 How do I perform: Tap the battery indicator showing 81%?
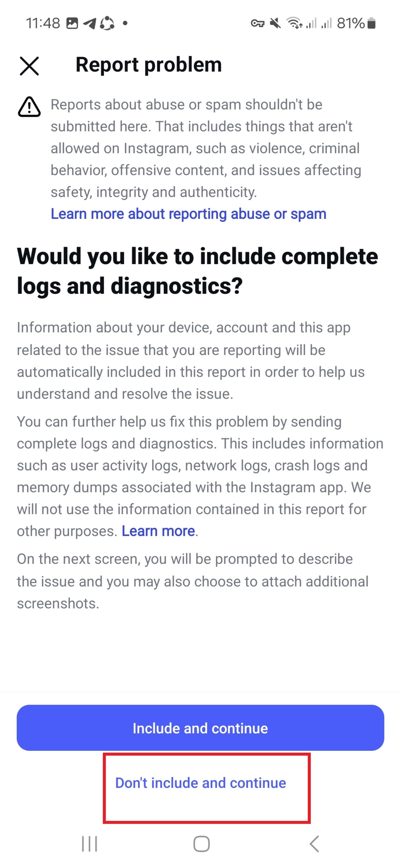[356, 23]
